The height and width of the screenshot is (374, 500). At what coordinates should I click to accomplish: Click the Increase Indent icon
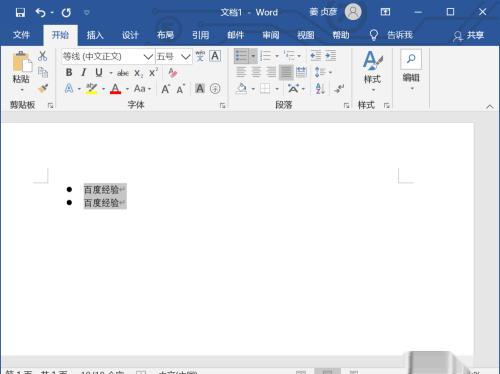331,56
